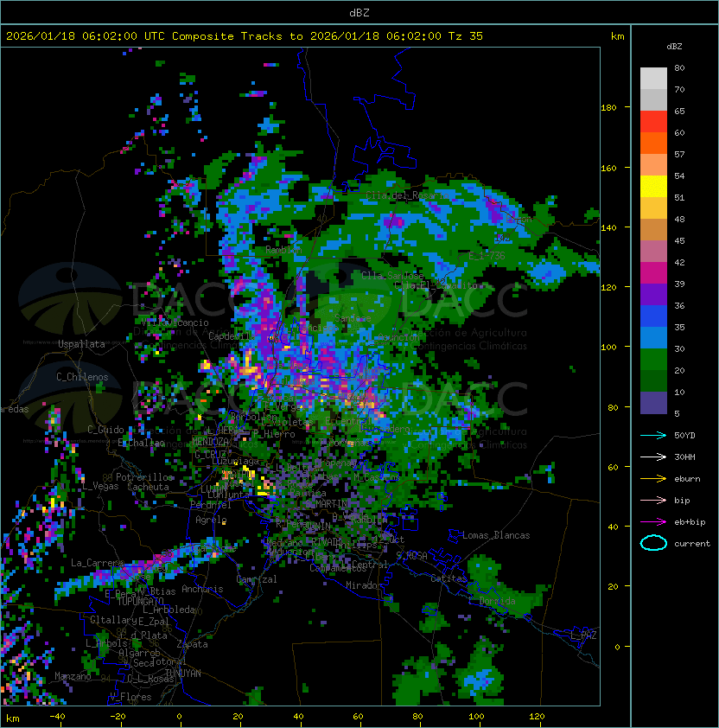Screen dimensions: 719x728
Task: Click the 'Lomas_Blancas' map label
Action: [x=496, y=535]
